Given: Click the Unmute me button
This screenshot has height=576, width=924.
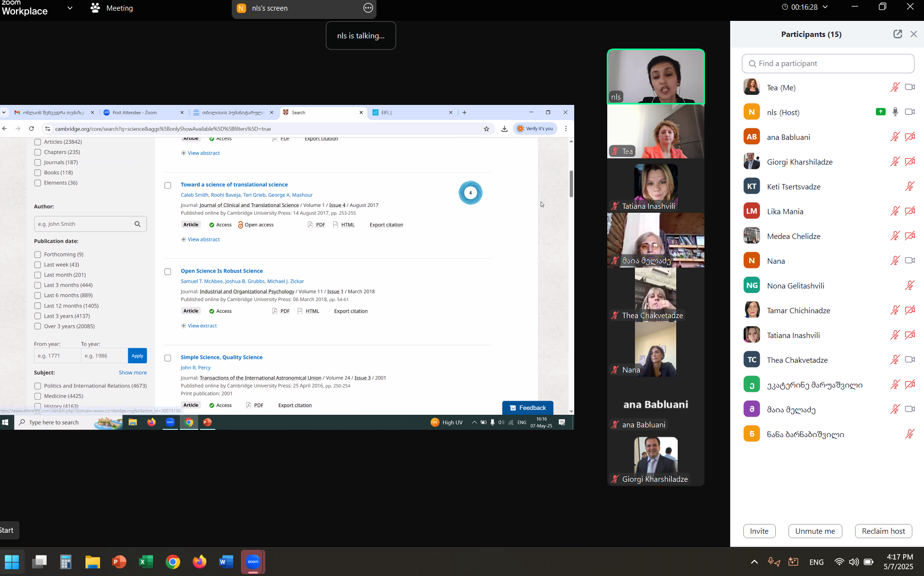Looking at the screenshot, I should [x=815, y=531].
